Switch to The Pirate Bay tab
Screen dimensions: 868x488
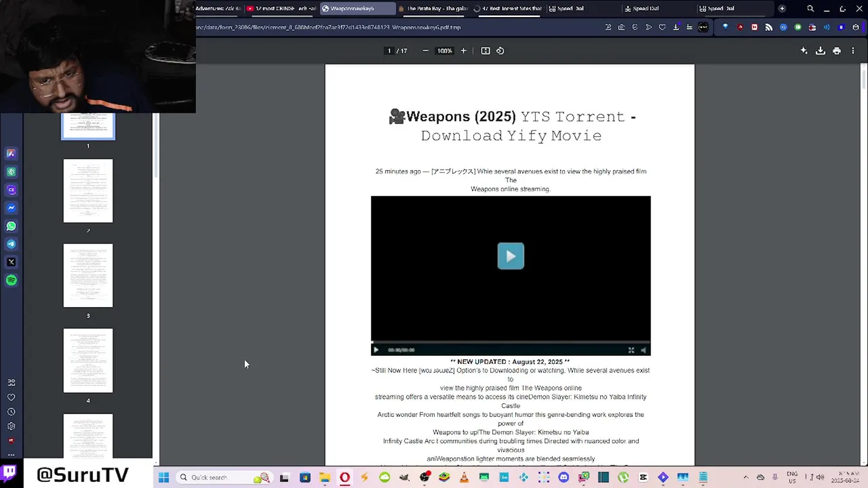434,9
